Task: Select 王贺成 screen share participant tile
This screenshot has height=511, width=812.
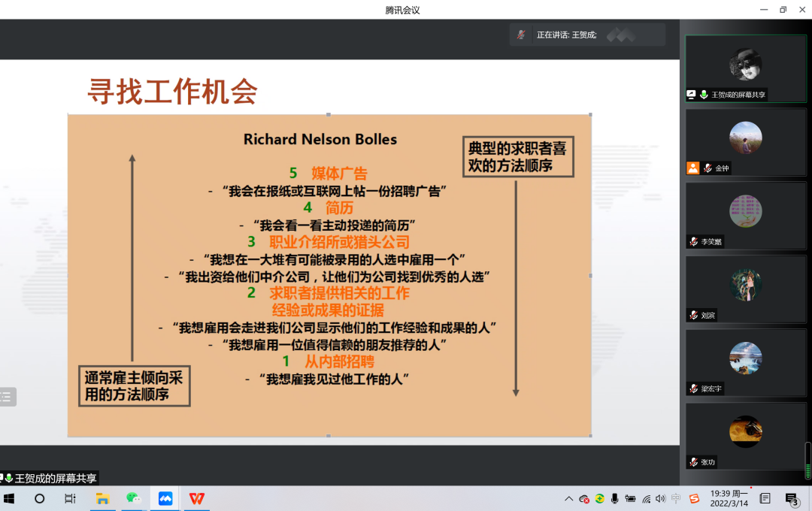Action: 744,68
